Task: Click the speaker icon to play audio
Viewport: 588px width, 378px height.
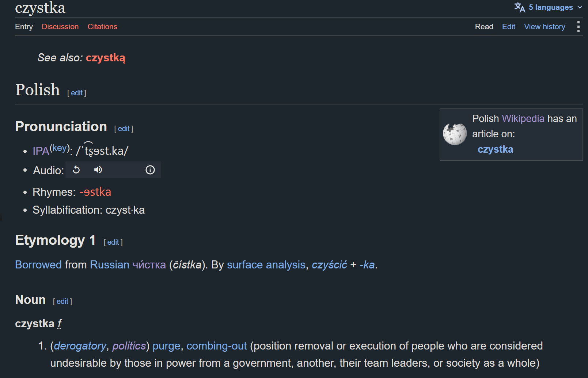Action: [98, 170]
